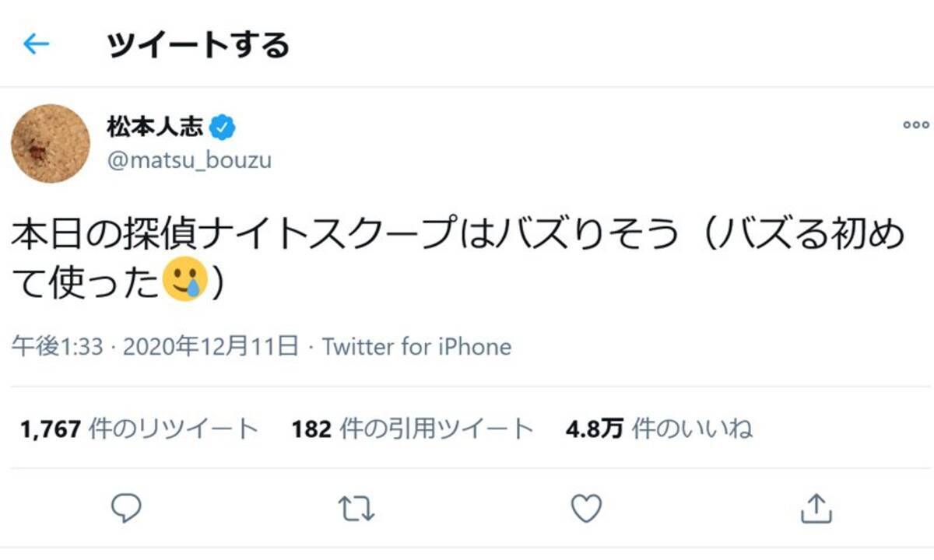The height and width of the screenshot is (560, 934).
Task: Click the ツイートする header title
Action: [x=198, y=44]
